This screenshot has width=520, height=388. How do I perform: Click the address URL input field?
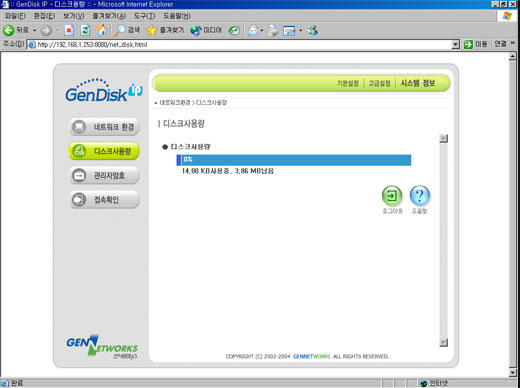[243, 44]
